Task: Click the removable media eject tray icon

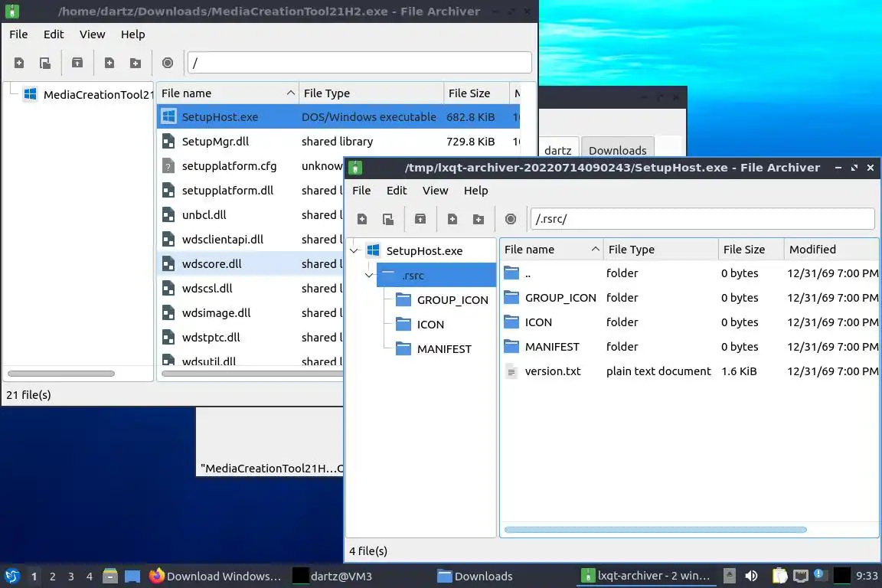Action: 730,576
